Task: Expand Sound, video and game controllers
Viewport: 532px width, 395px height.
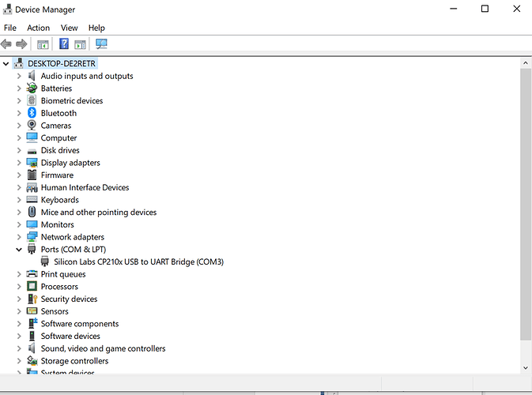Action: coord(19,348)
